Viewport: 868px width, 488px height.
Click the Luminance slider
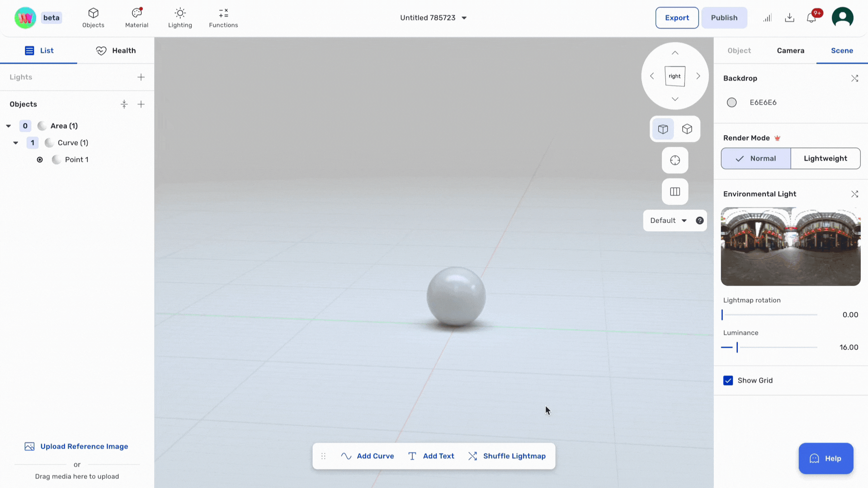pyautogui.click(x=769, y=347)
